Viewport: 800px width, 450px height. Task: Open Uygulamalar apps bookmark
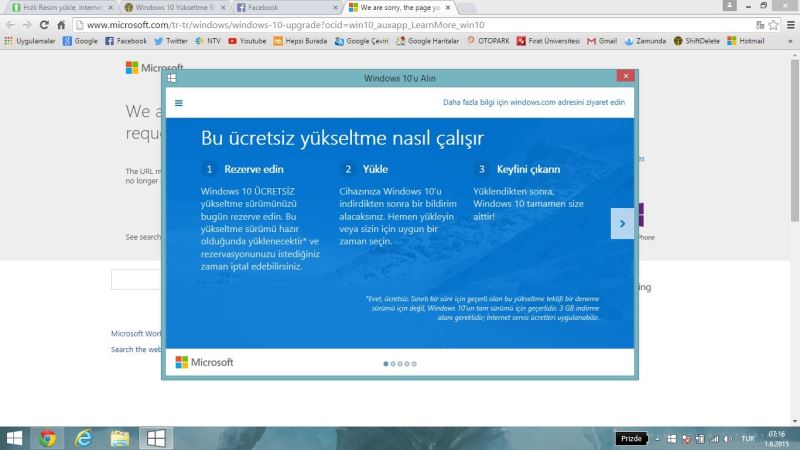[30, 41]
